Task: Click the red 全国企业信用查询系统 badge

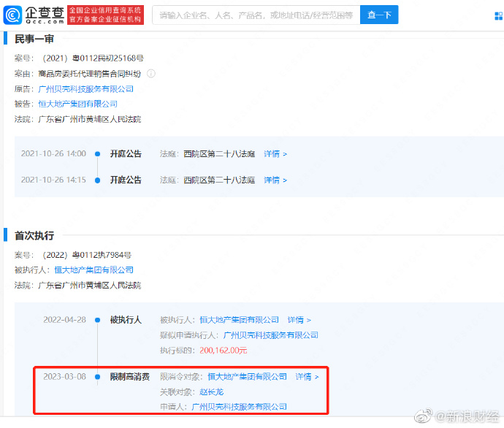Action: click(105, 15)
